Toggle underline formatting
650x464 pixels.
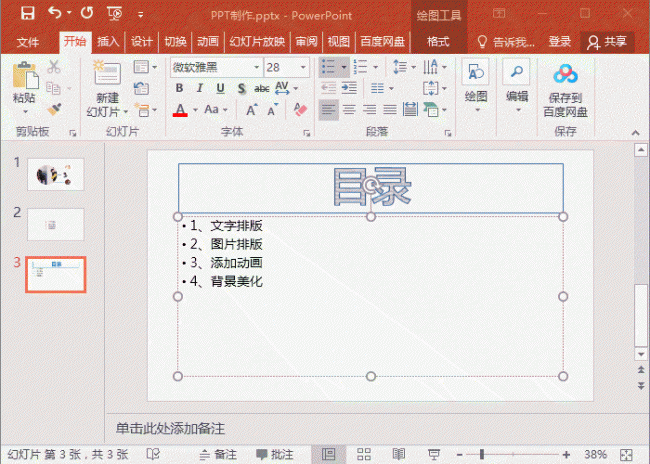pyautogui.click(x=220, y=88)
